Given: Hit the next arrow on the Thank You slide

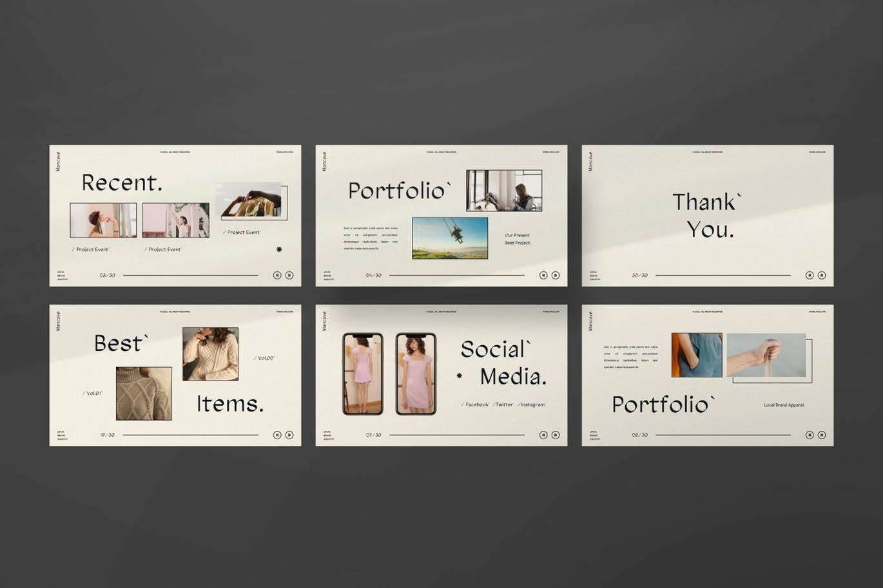Looking at the screenshot, I should pos(822,275).
